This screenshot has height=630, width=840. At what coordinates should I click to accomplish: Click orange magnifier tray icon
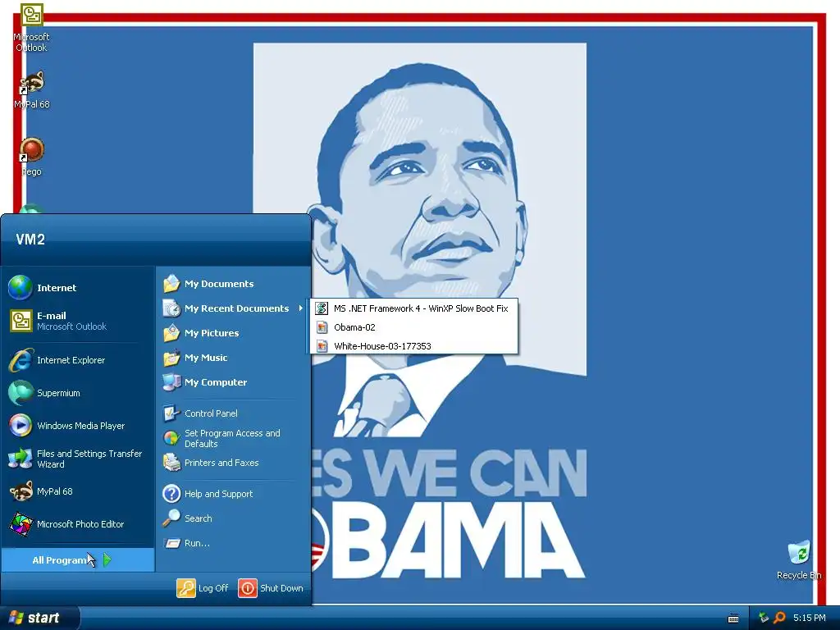779,618
